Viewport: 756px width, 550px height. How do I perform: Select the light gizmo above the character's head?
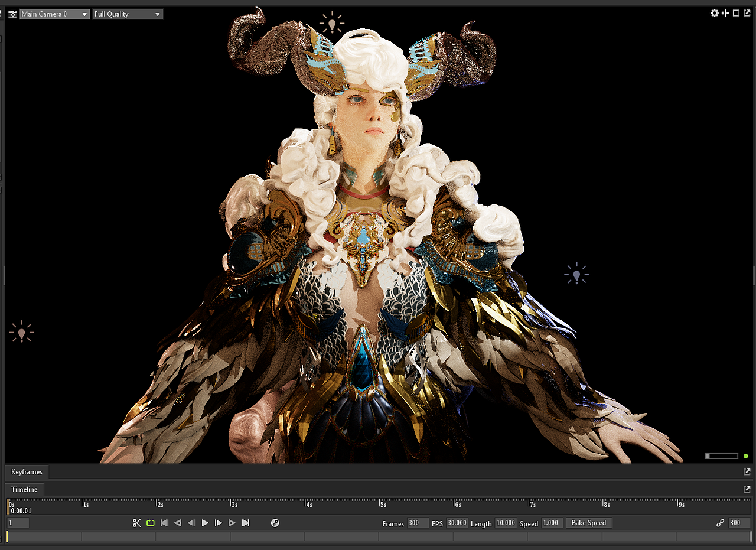pyautogui.click(x=332, y=24)
